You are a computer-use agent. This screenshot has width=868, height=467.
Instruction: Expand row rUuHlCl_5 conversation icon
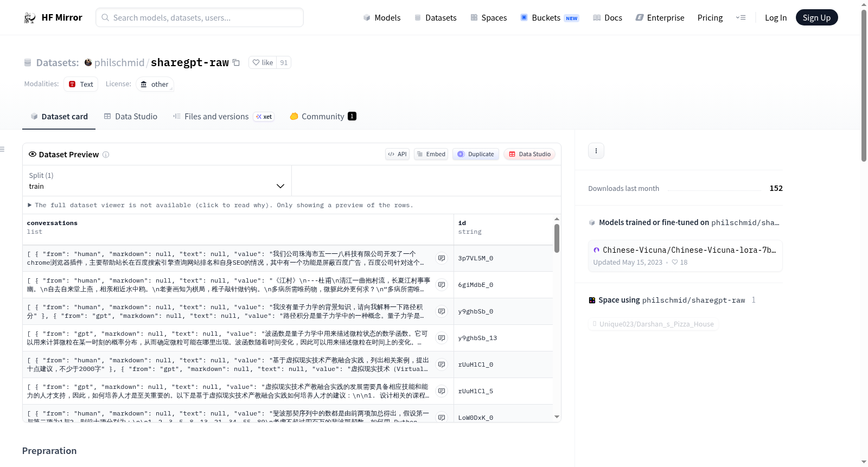tap(442, 391)
